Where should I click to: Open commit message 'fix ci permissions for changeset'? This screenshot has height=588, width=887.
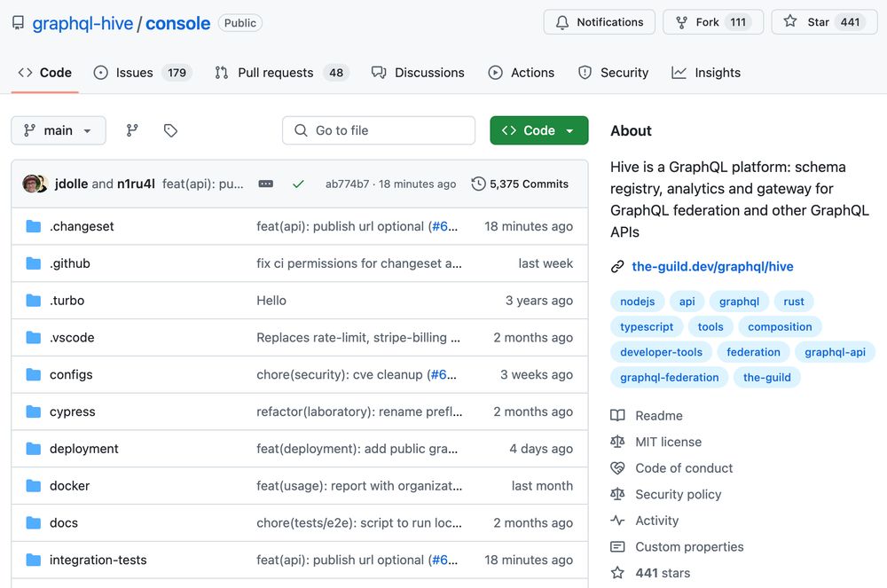[x=359, y=263]
